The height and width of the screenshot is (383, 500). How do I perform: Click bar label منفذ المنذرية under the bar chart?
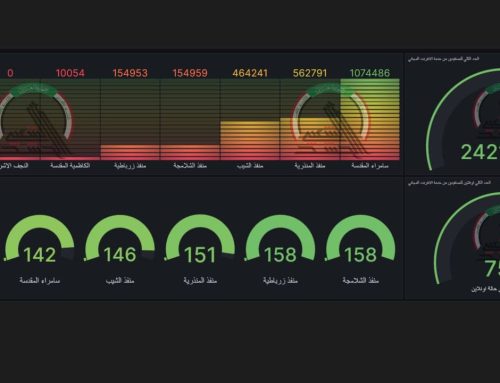click(x=310, y=166)
